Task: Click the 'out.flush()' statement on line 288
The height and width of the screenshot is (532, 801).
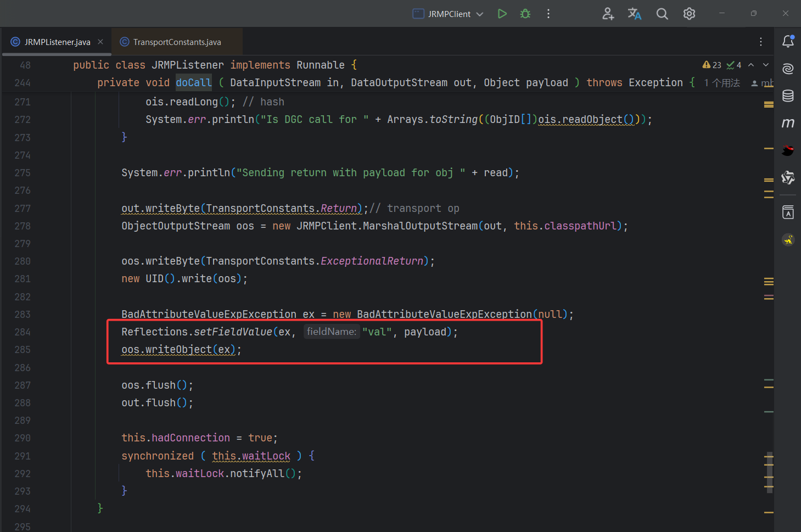Action: (157, 402)
